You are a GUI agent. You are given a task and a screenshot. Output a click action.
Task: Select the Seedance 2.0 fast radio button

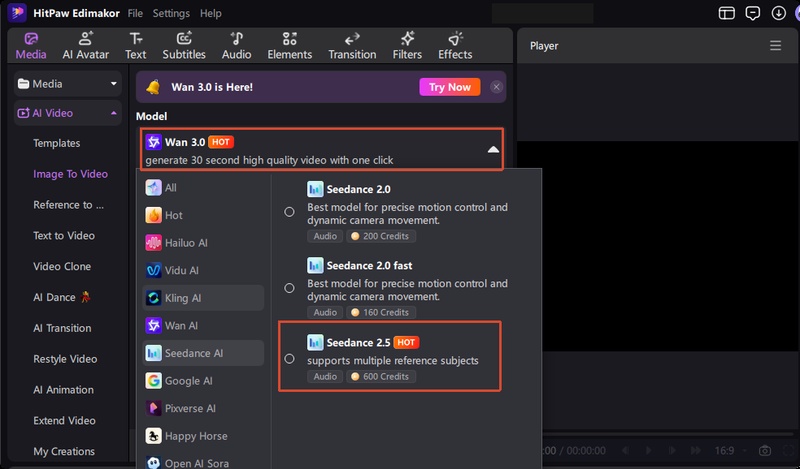(289, 288)
